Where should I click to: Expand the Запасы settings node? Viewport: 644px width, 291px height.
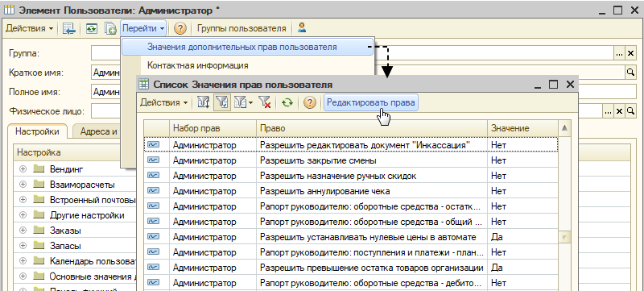23,245
